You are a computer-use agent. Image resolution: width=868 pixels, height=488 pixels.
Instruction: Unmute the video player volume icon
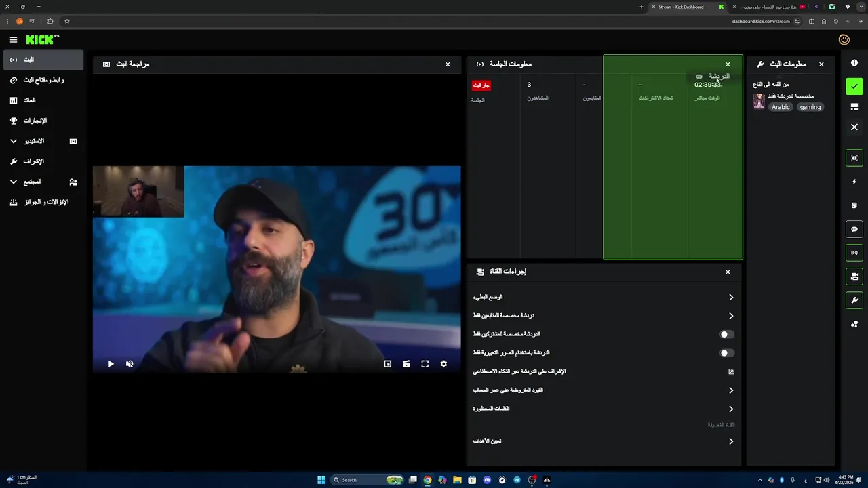tap(130, 364)
